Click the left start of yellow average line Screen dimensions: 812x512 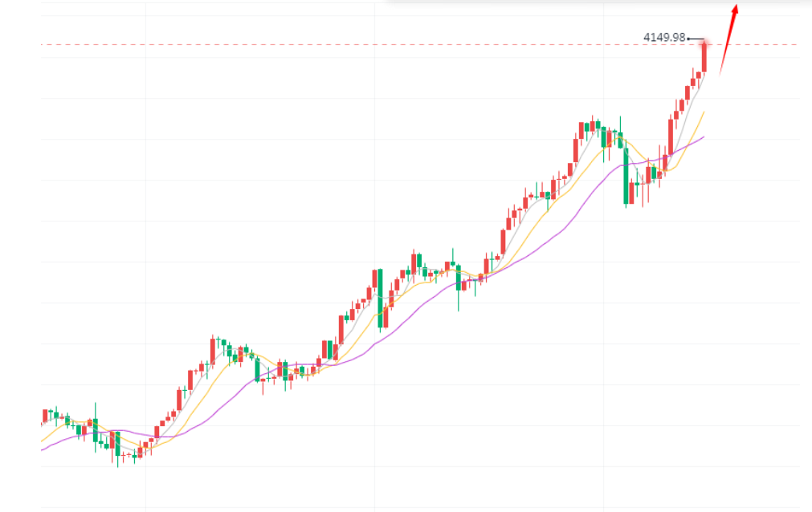pyautogui.click(x=42, y=441)
